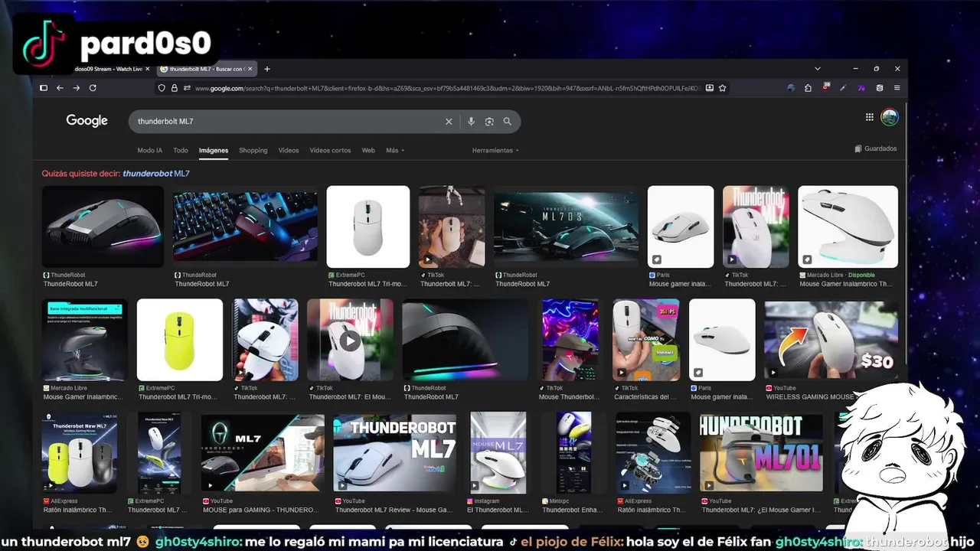The height and width of the screenshot is (551, 980).
Task: Submit search with the magnifier icon
Action: pyautogui.click(x=507, y=122)
